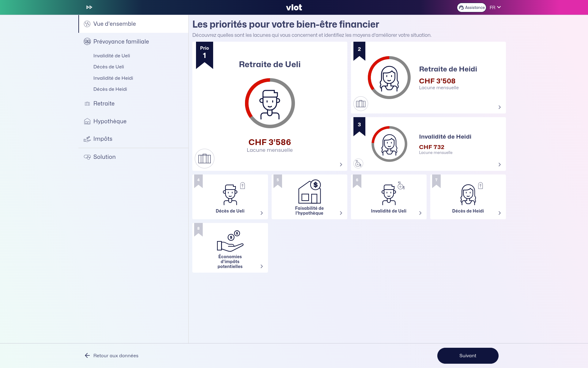Open Décès de Ueli card via its chevron
Image resolution: width=588 pixels, height=368 pixels.
point(262,213)
